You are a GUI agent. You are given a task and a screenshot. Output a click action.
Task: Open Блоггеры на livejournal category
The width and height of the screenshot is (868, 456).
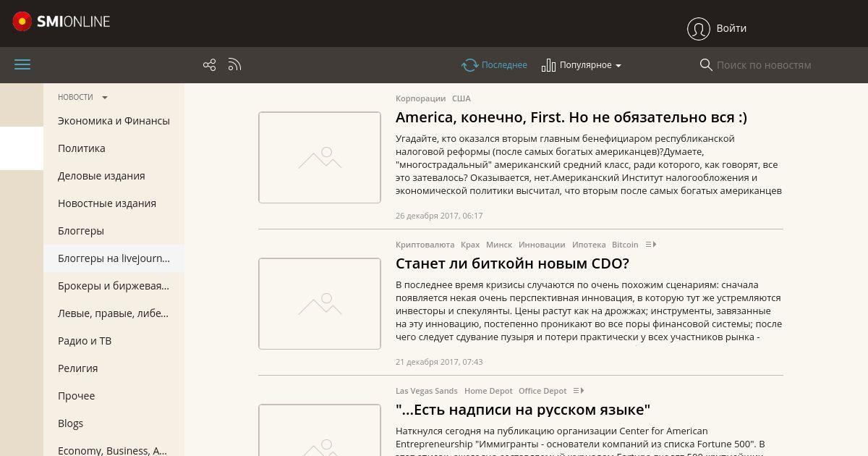pos(114,258)
